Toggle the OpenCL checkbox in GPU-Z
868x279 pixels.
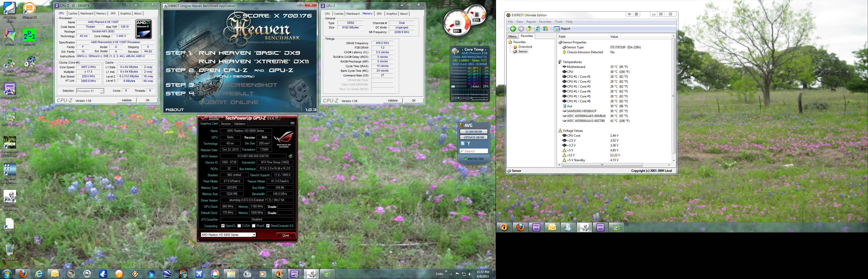tap(223, 226)
